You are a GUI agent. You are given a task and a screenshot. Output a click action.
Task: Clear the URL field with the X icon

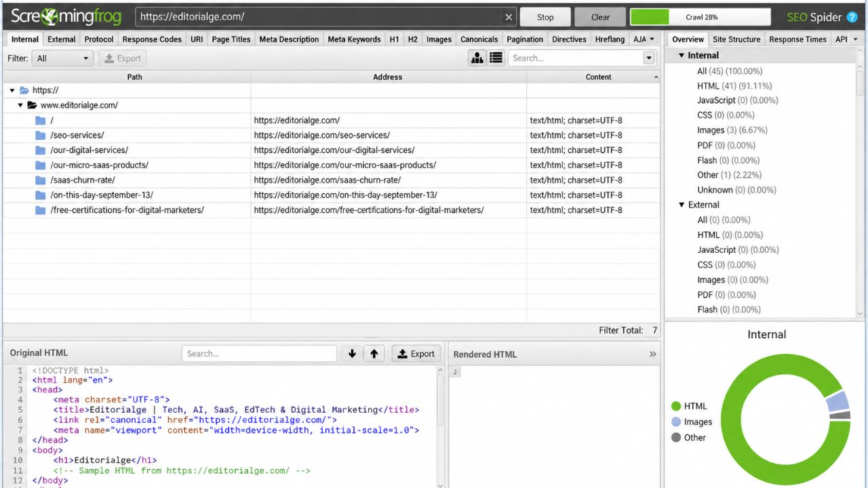point(509,17)
